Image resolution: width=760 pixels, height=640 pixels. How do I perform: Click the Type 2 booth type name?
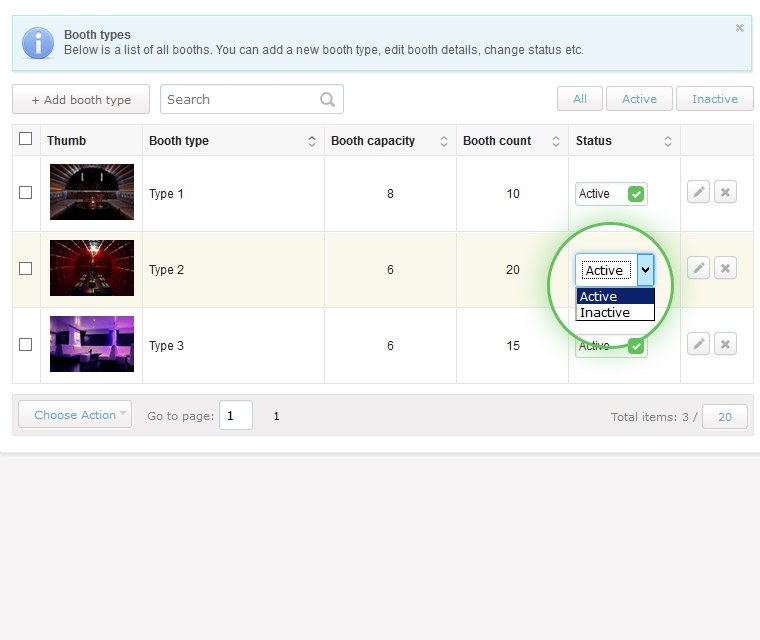click(x=166, y=270)
